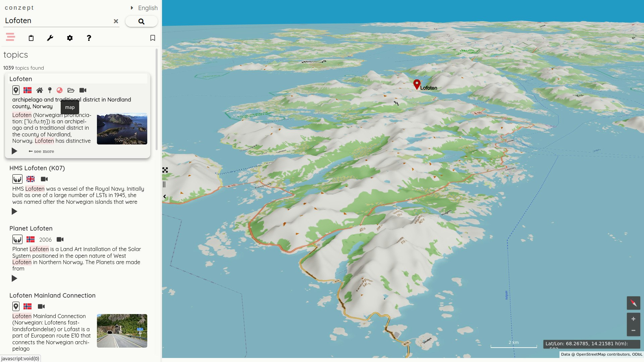Click the video icon under HMS Lofoten
The height and width of the screenshot is (362, 644).
tap(44, 179)
